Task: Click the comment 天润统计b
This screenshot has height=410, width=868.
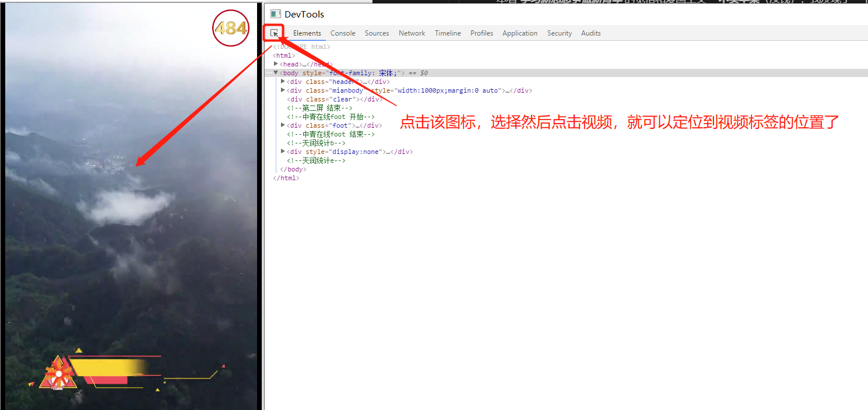Action: 316,143
